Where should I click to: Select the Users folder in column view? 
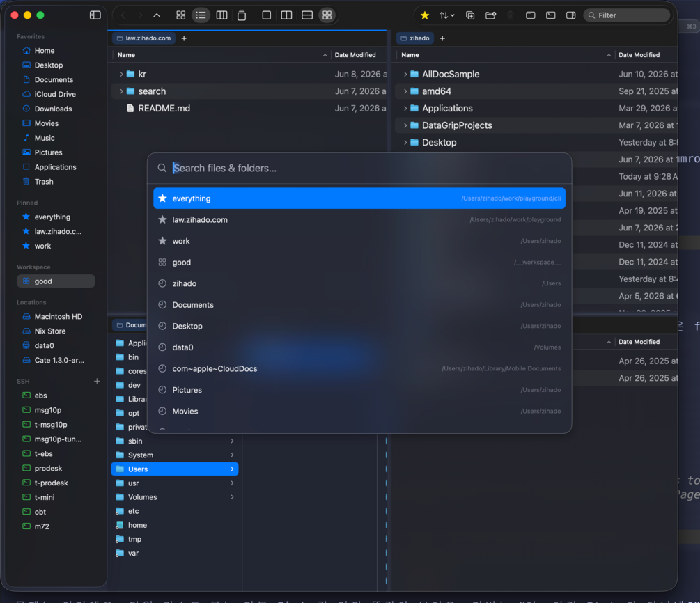click(x=175, y=469)
